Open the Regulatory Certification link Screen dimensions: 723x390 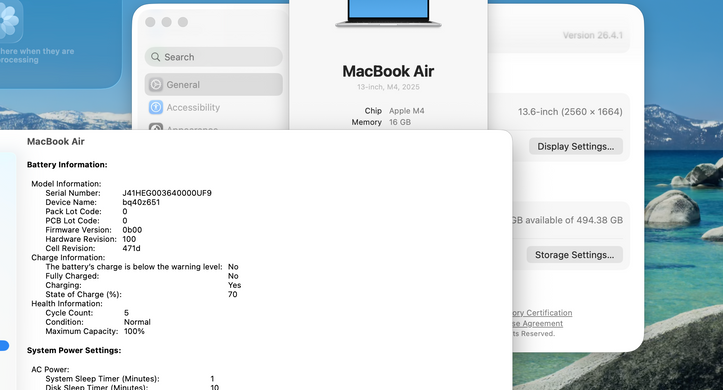(x=542, y=313)
